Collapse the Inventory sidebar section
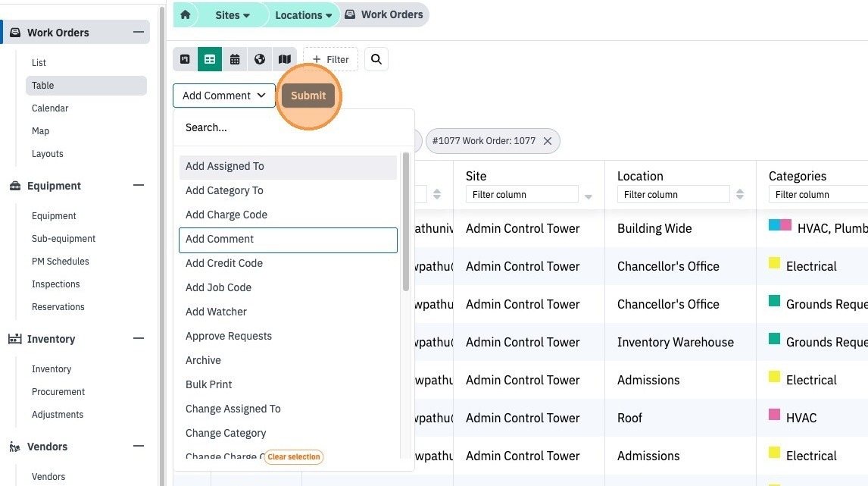Screen dimensions: 868x486 139,338
